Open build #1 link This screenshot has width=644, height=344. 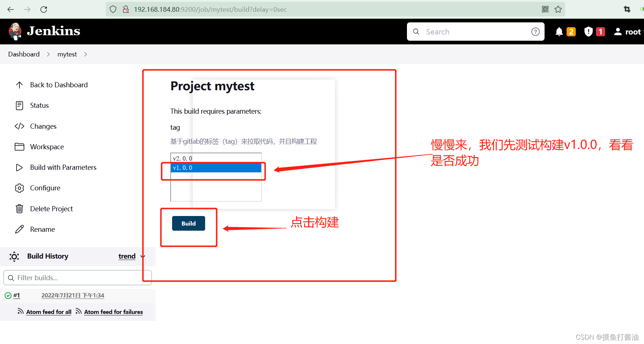(x=17, y=296)
